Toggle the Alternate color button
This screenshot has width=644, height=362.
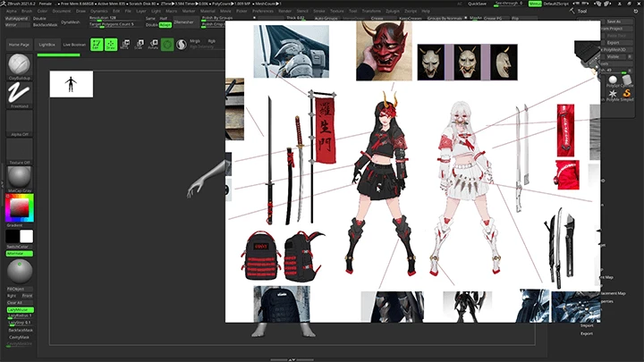click(x=20, y=254)
